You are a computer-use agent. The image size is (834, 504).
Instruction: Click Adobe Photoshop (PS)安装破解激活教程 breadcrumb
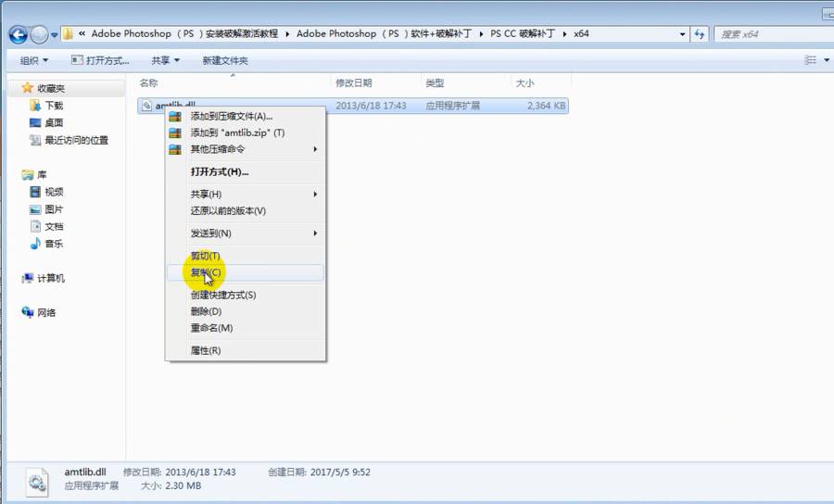click(184, 33)
